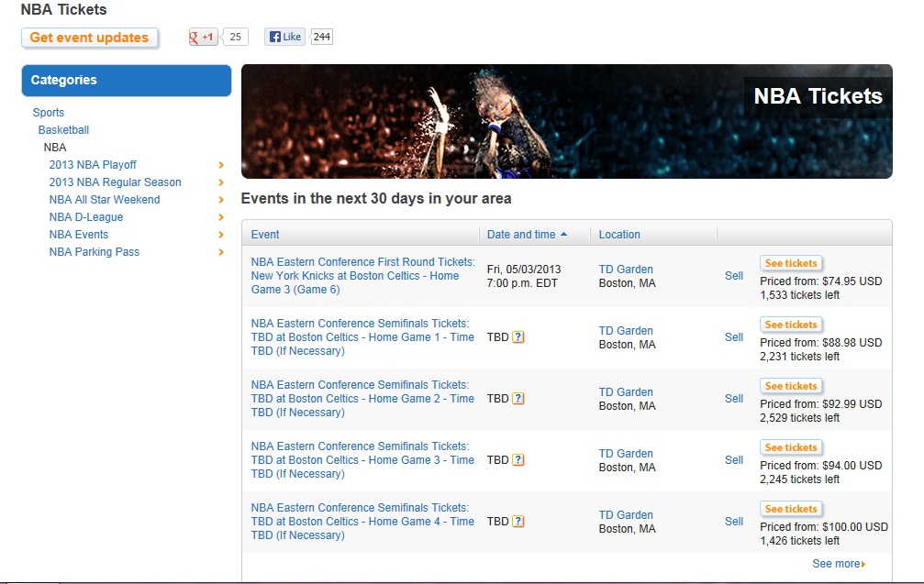Click Sell for Knicks at Celtics game
Screen dimensions: 924x584
pos(734,276)
